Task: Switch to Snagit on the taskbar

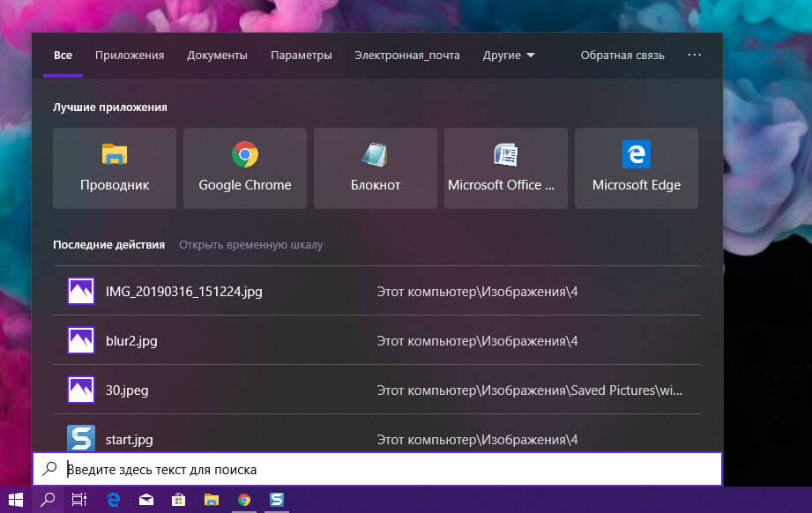Action: tap(277, 500)
